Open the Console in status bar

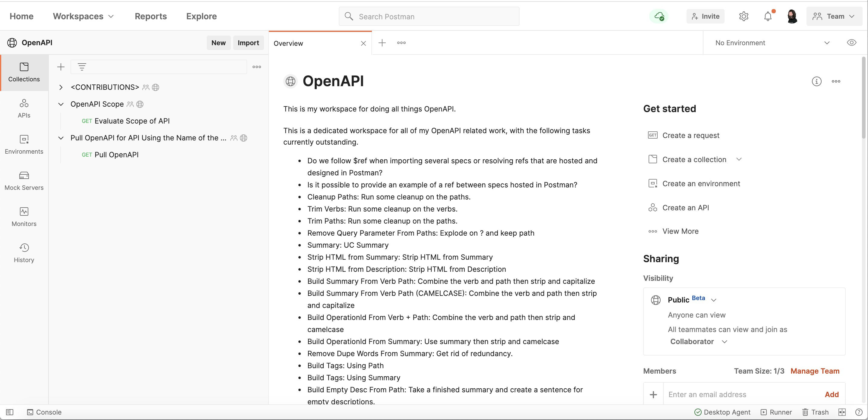[44, 412]
